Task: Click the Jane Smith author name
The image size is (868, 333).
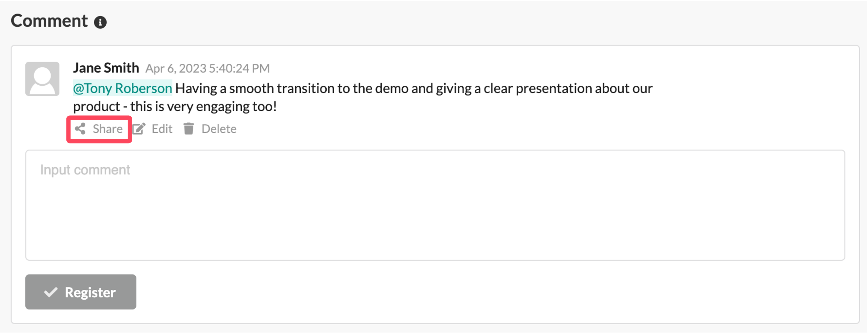Action: (x=106, y=68)
